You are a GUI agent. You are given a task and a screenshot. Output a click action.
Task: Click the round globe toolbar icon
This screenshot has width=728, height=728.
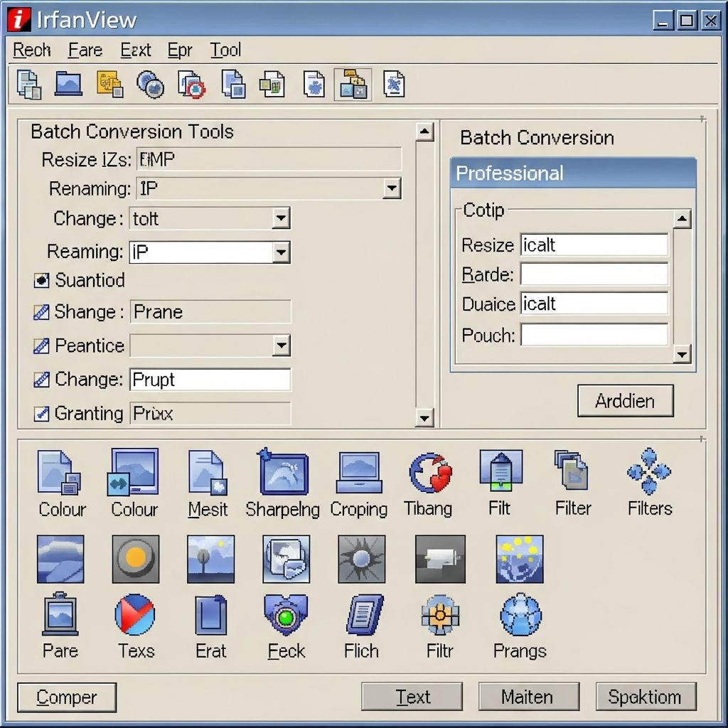click(x=150, y=85)
